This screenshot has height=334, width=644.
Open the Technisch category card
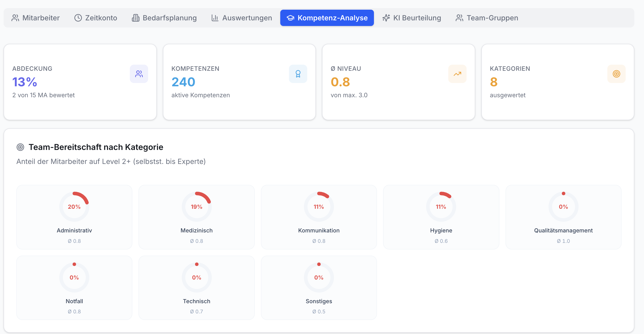click(197, 288)
